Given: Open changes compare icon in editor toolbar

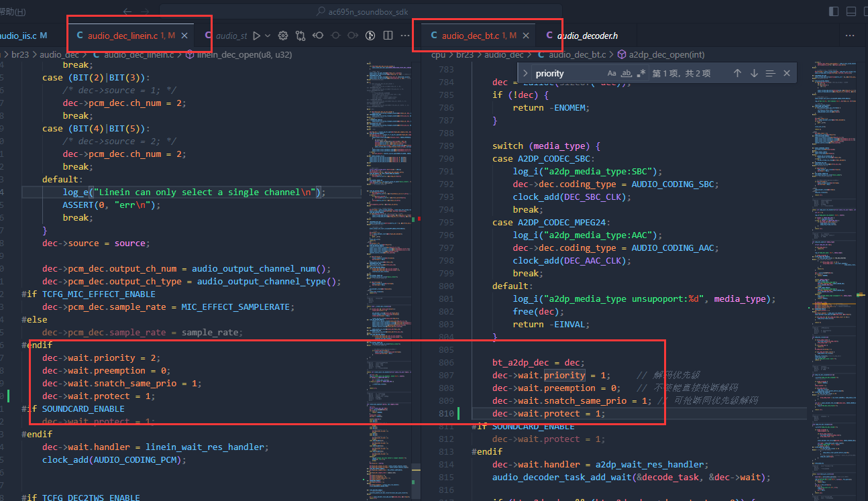Looking at the screenshot, I should point(301,36).
